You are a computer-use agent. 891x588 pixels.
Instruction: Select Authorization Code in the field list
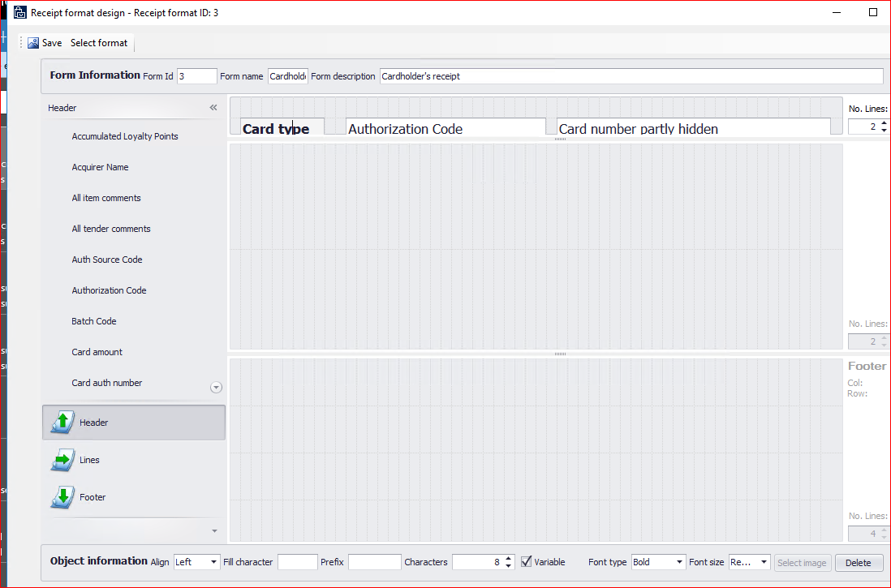(x=109, y=290)
